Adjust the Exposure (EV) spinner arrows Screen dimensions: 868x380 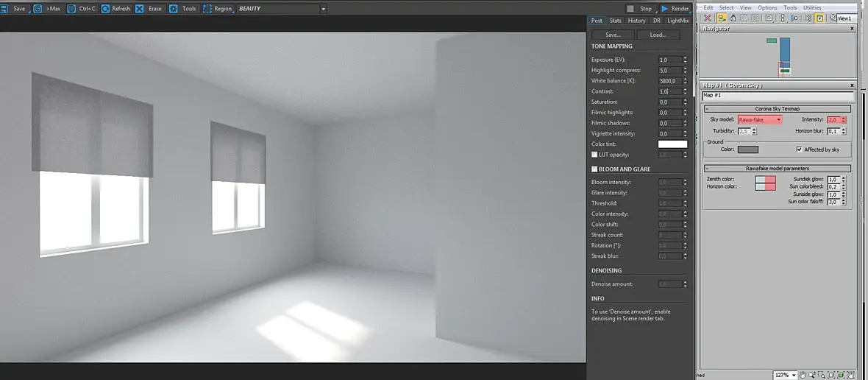[686, 60]
